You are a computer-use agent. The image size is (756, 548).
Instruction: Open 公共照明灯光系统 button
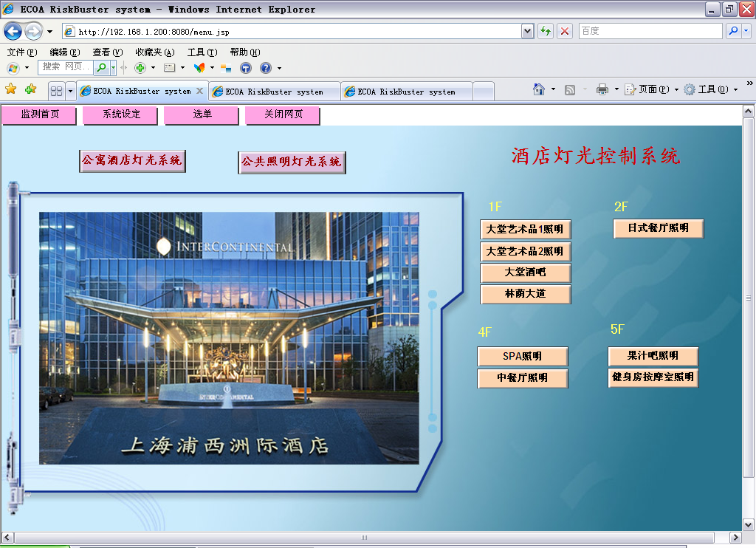(x=292, y=162)
